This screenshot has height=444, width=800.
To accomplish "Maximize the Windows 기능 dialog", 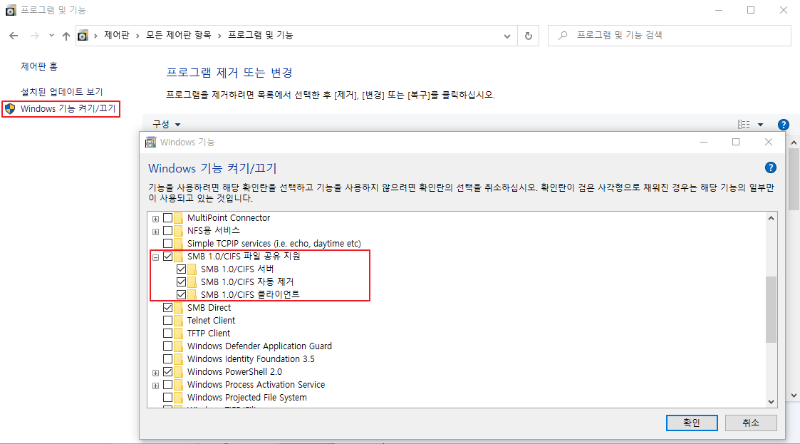I will [x=736, y=142].
